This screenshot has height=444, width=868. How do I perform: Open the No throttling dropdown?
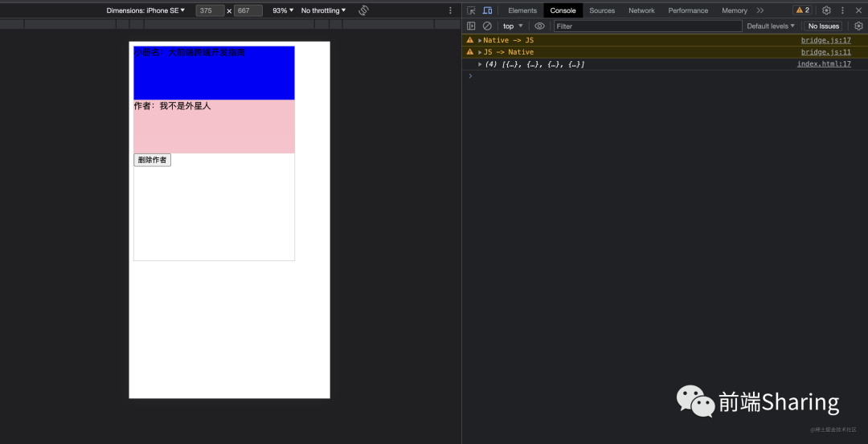(x=323, y=10)
